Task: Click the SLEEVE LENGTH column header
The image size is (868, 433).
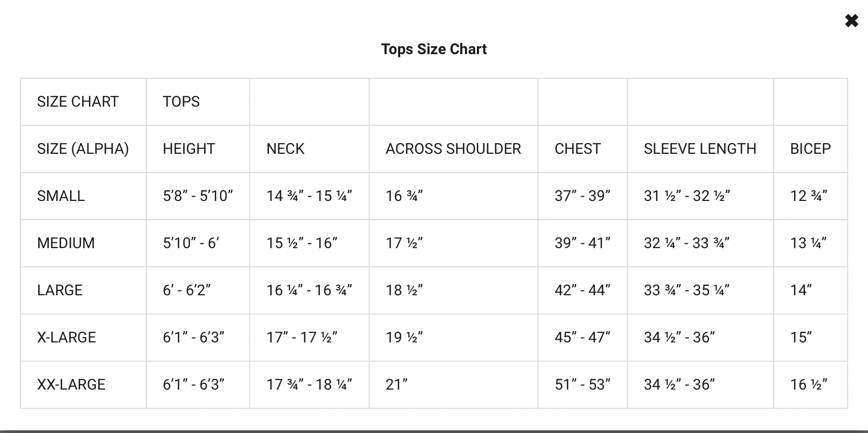Action: click(x=700, y=148)
